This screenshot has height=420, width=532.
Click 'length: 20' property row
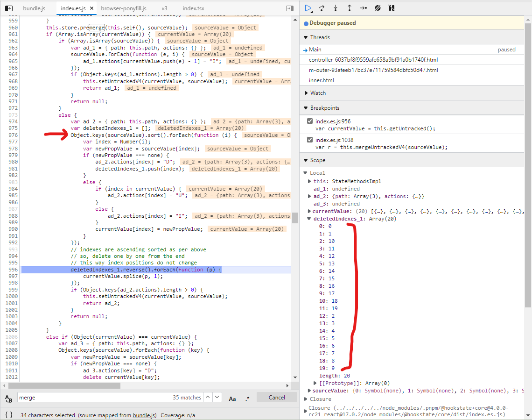[335, 376]
